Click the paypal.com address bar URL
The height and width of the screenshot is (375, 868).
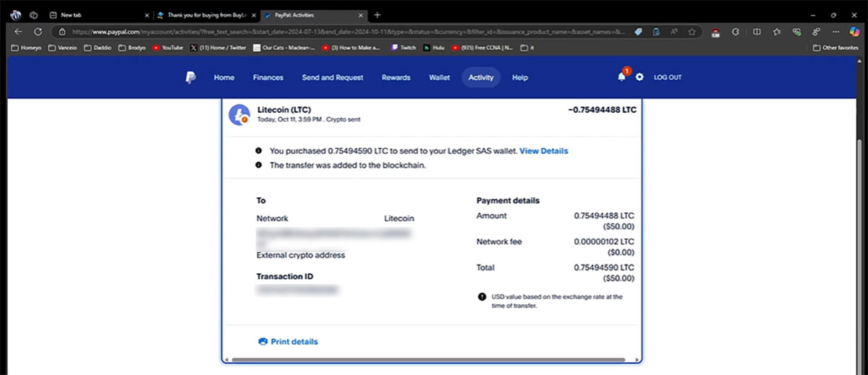347,32
